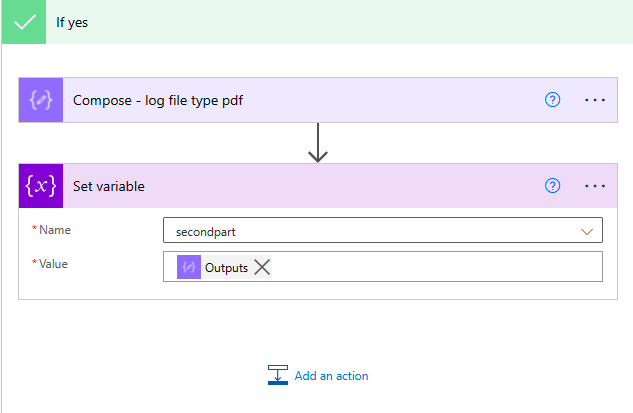Open help for the Set variable action
Image resolution: width=633 pixels, height=413 pixels.
click(x=552, y=186)
